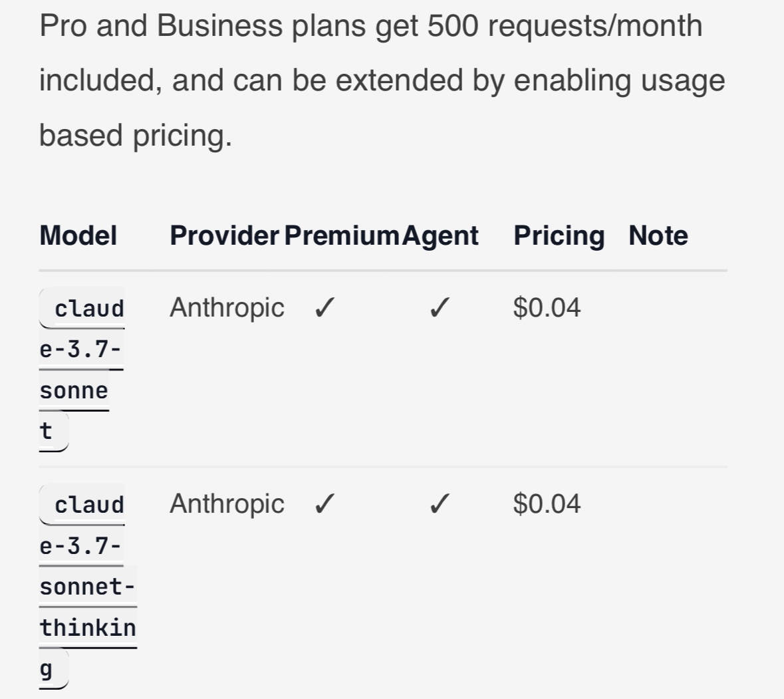Click the $0.04 price in the claude-3.7-sonnet row

[x=547, y=307]
